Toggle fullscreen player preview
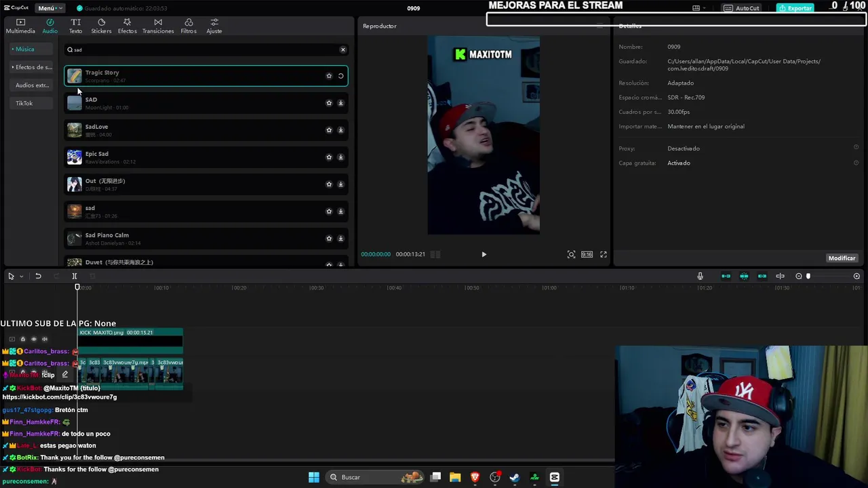Screen dimensions: 868x488 [604, 254]
